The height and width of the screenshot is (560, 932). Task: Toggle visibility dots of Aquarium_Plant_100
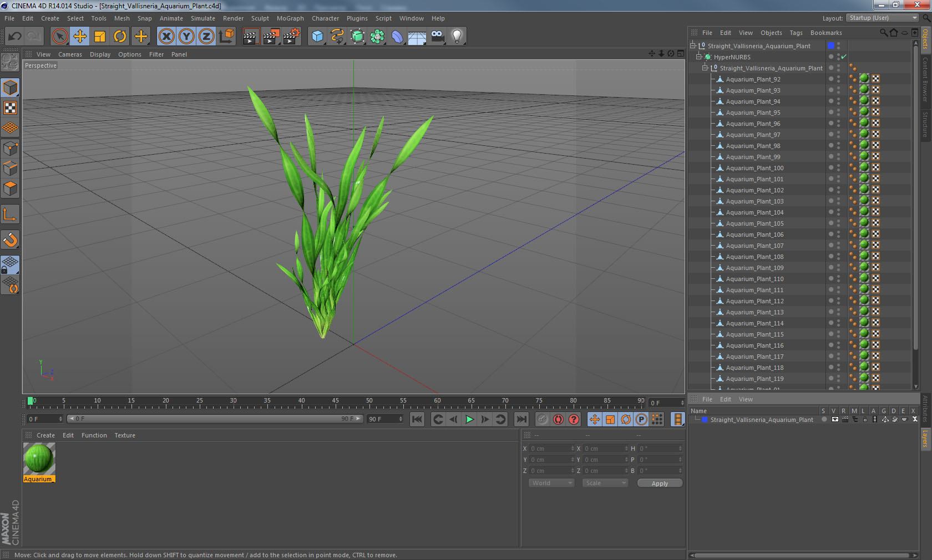[x=838, y=167]
